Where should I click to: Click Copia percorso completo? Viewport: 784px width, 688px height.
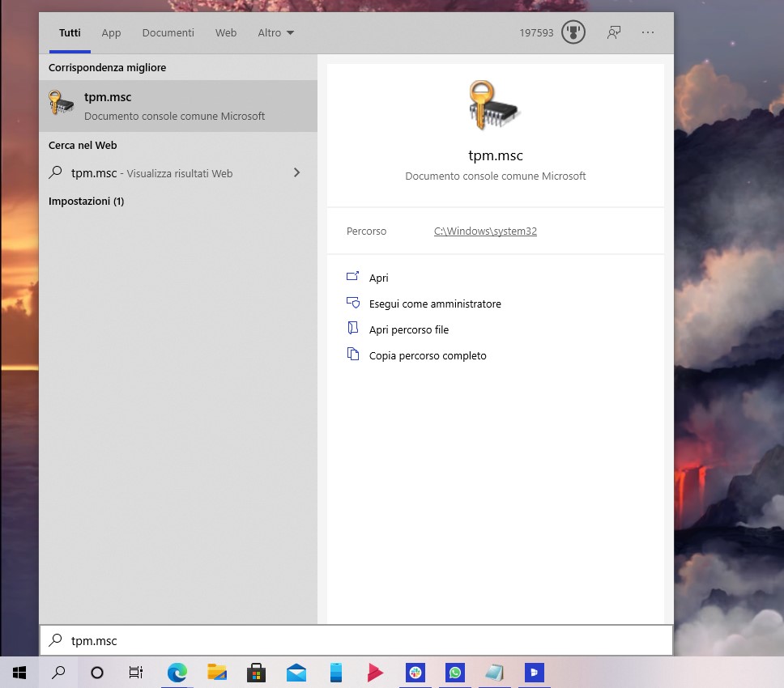pos(428,355)
